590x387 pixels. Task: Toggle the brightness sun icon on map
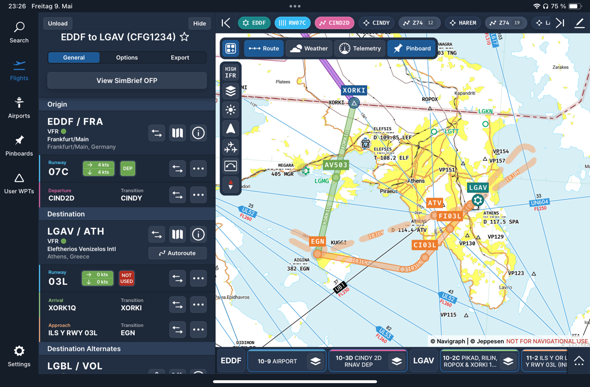(231, 110)
